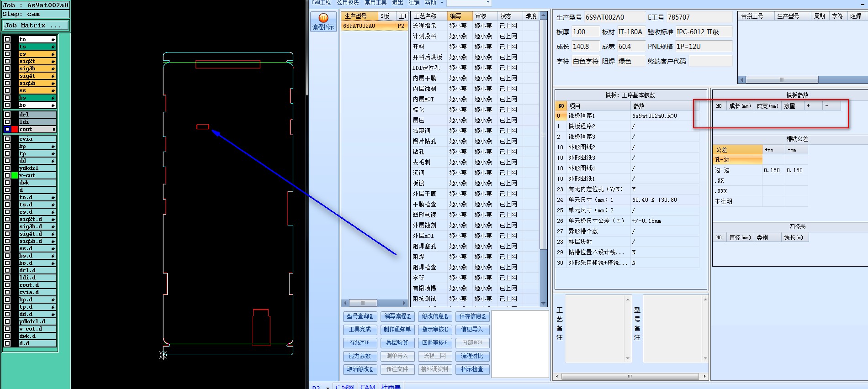Click the edit hand icon on sig4t layer

point(53,76)
